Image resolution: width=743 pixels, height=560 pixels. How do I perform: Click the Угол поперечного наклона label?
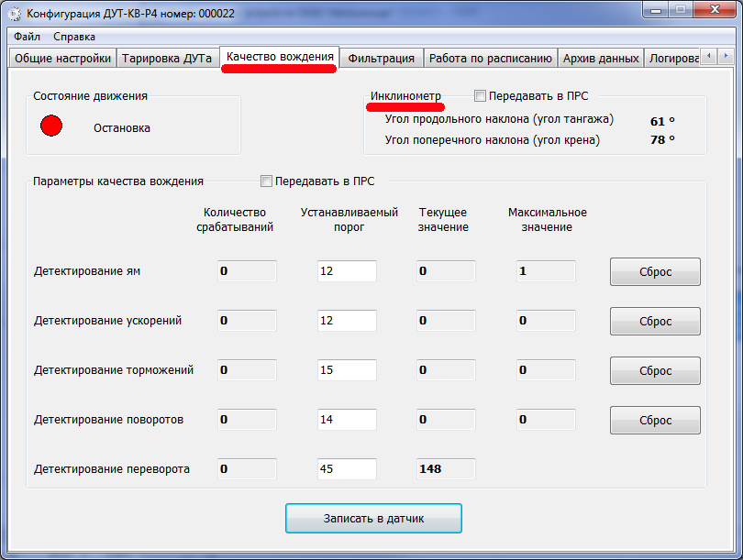493,140
